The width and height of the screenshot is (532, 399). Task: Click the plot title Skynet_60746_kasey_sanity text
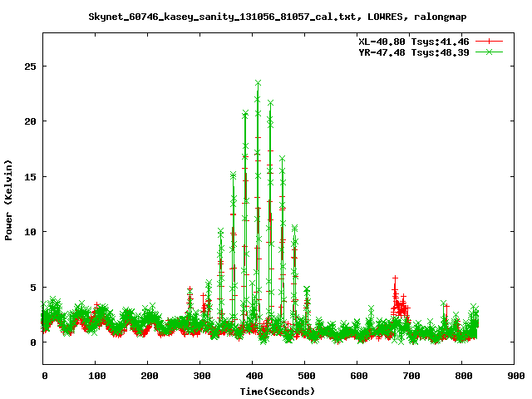pos(278,17)
